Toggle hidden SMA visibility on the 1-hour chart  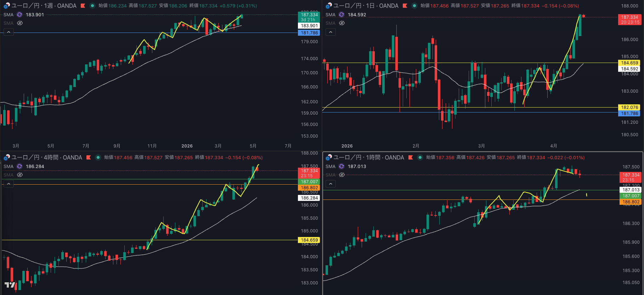[x=342, y=175]
